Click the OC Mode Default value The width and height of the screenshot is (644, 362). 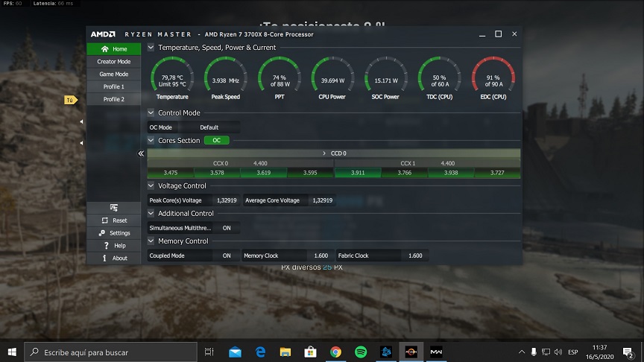[x=209, y=127]
